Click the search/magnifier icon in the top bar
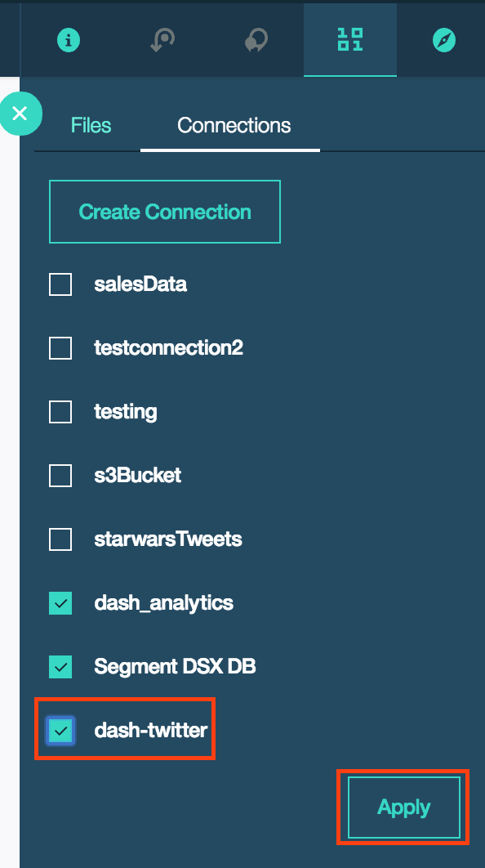Viewport: 485px width, 868px height. click(162, 39)
